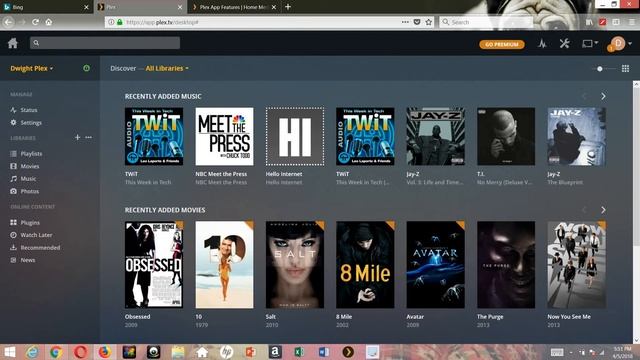Add a library with the plus icon

tap(77, 138)
